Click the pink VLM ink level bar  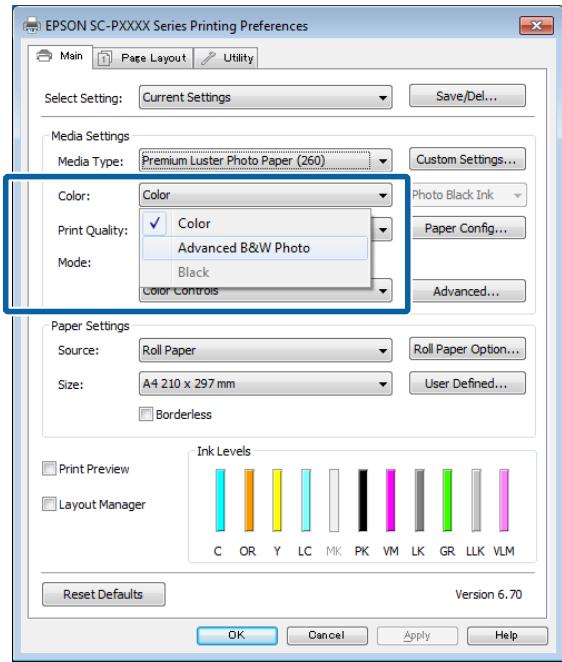point(504,500)
